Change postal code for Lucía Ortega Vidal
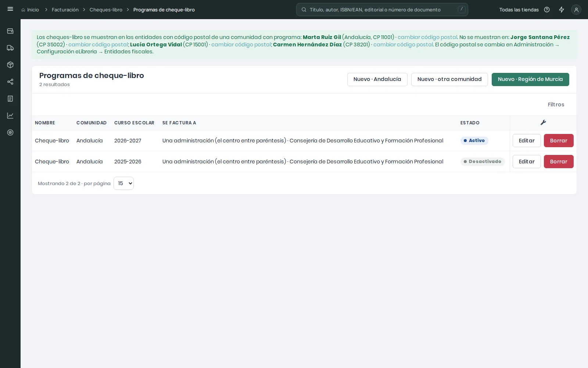The width and height of the screenshot is (588, 368). (x=241, y=45)
